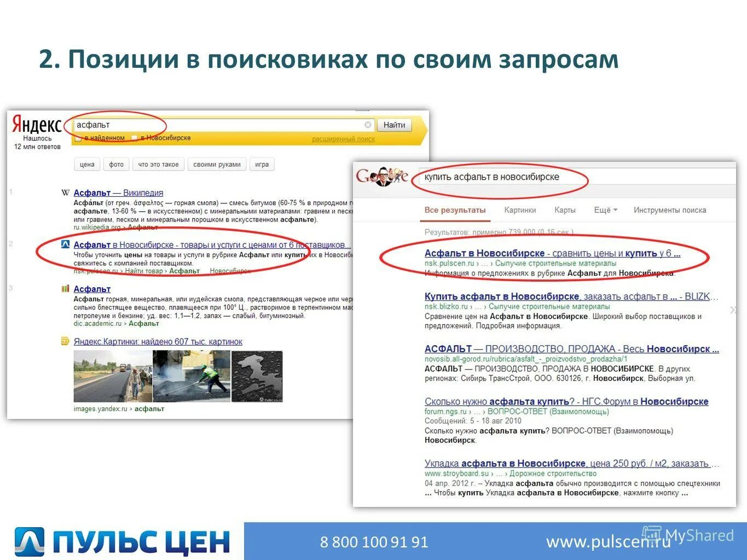
Task: Toggle the 'в найденном' checkbox
Action: coord(78,138)
